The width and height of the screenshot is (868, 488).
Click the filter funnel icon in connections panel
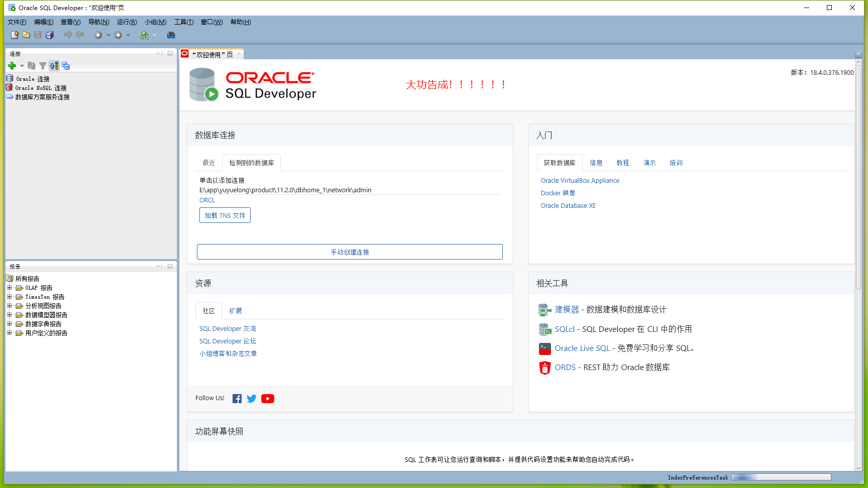coord(42,66)
